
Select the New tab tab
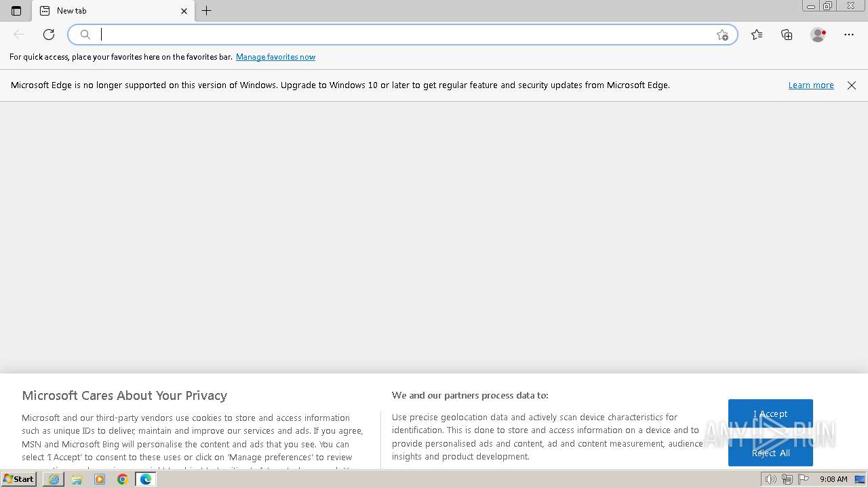(113, 11)
